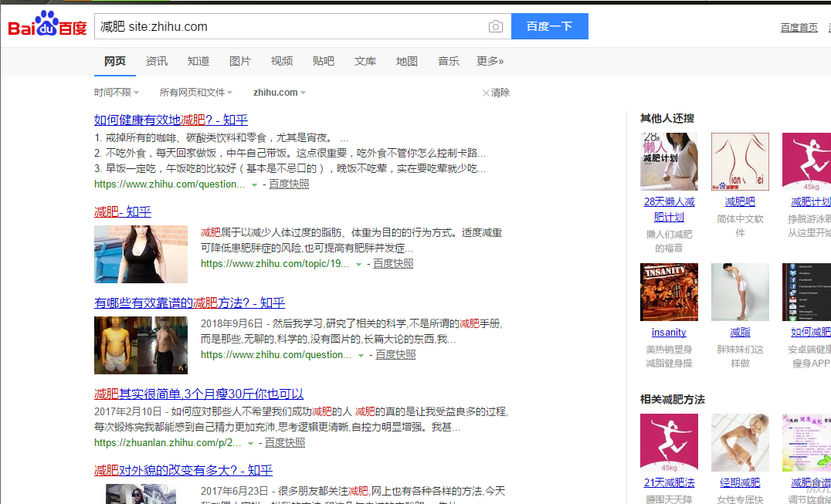Screen dimensions: 831x504
Task: Click thumbnail of 减肥- 知乎 result
Action: (141, 254)
